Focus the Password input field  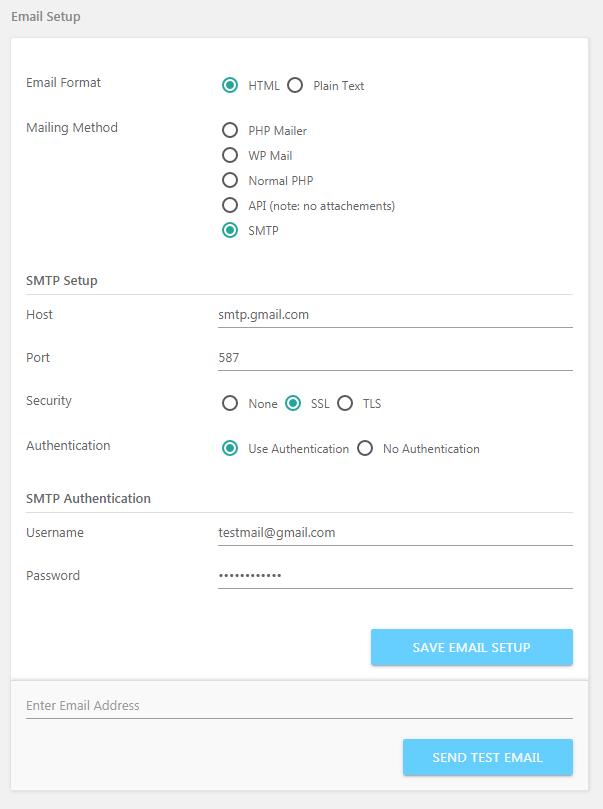pyautogui.click(x=395, y=575)
